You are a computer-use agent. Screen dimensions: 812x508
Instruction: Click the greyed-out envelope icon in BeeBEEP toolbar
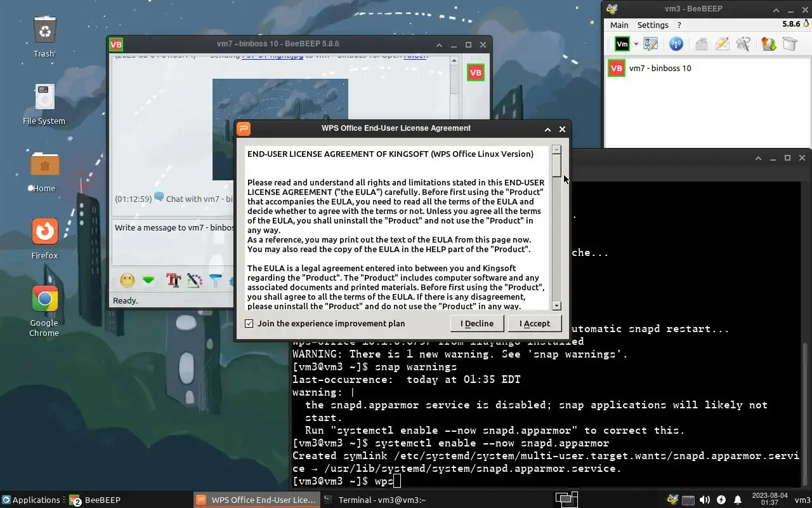click(x=701, y=44)
